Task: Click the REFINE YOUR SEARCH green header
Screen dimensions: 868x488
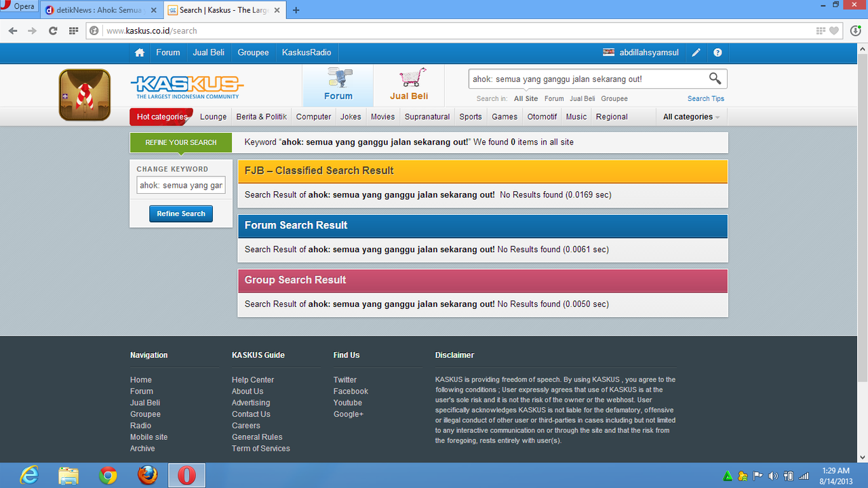Action: (x=181, y=142)
